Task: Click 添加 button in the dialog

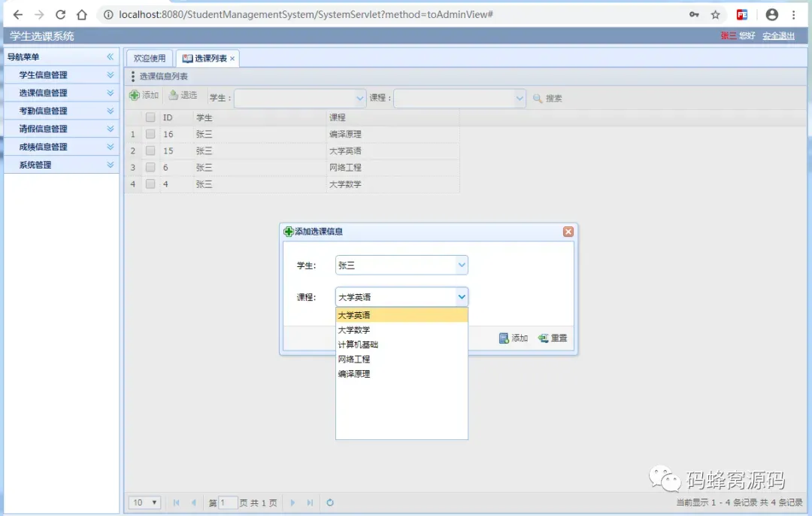Action: 514,338
